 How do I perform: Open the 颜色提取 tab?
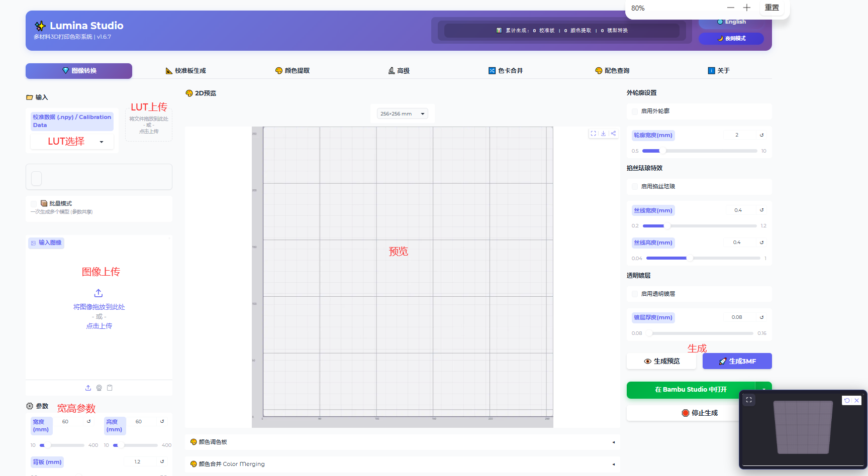click(293, 71)
